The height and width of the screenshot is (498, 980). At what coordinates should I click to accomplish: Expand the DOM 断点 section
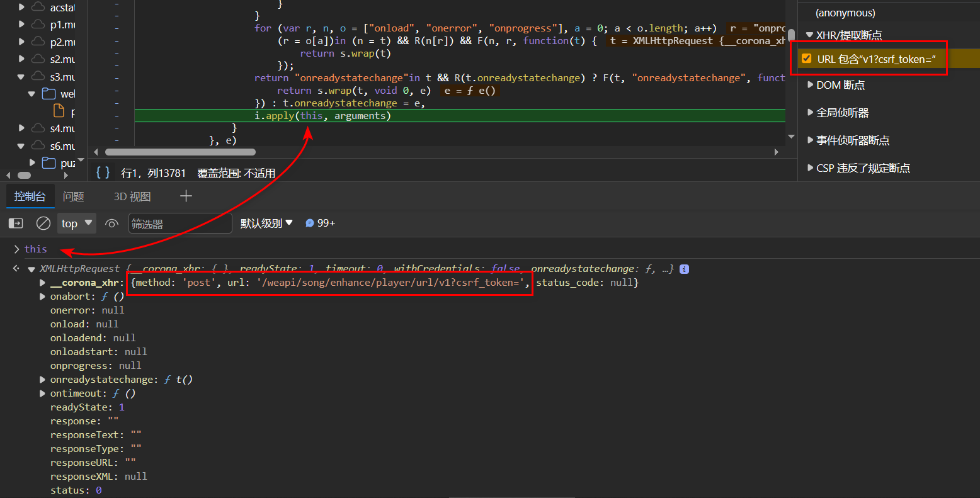[811, 85]
